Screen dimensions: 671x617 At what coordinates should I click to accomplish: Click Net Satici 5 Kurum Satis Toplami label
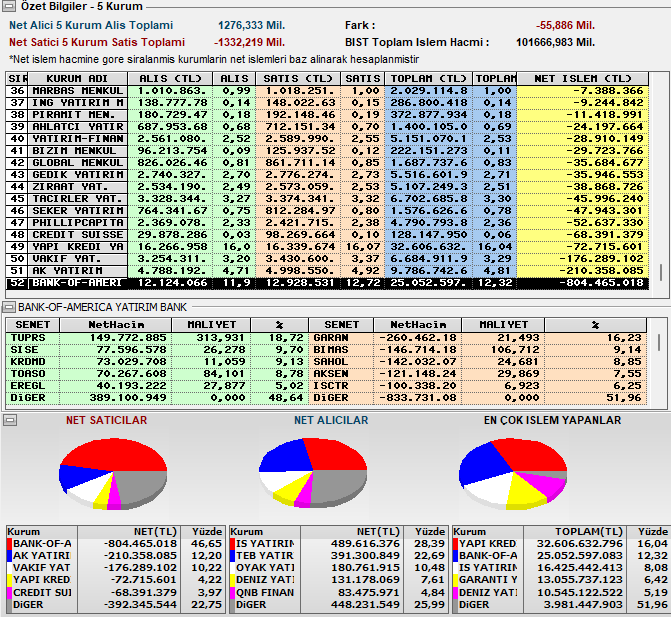click(x=97, y=42)
